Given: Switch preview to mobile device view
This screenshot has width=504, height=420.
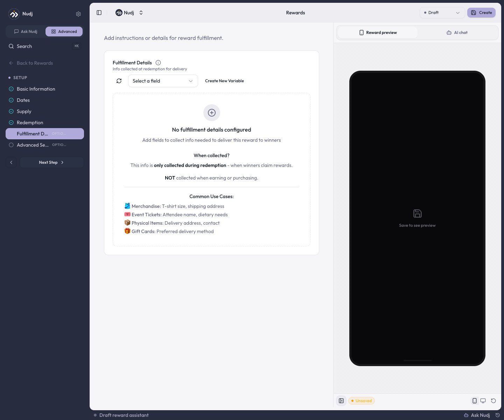Looking at the screenshot, I should pyautogui.click(x=475, y=401).
